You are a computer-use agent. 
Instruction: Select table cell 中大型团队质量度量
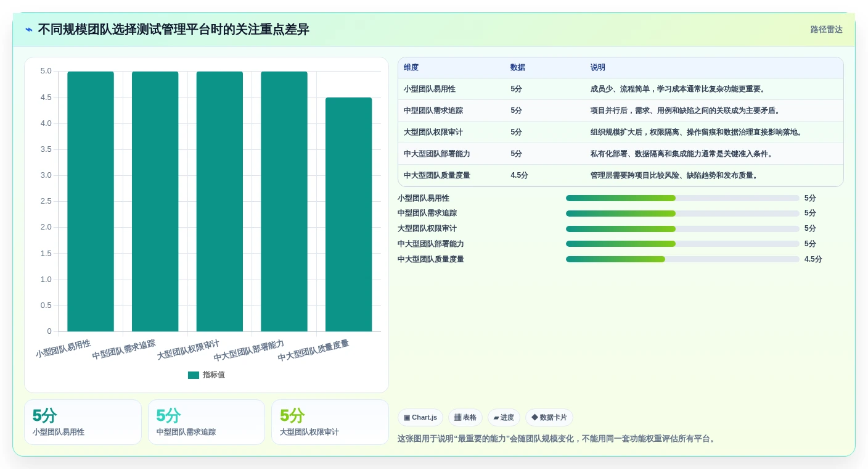[x=437, y=175]
